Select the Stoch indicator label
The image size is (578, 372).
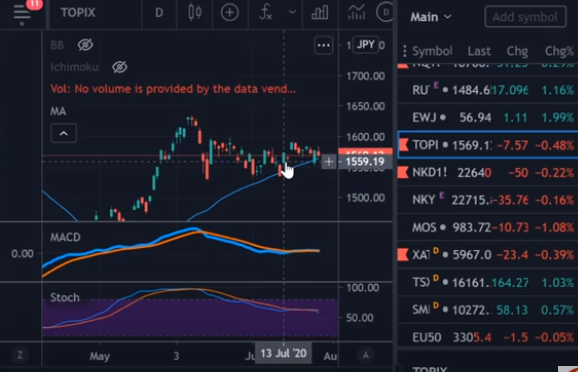65,298
